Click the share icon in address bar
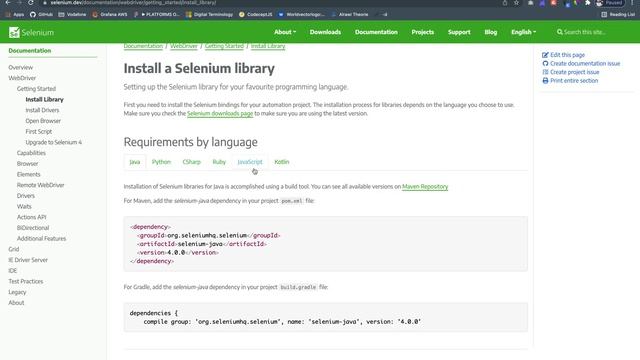The width and height of the screenshot is (640, 360). (x=505, y=2)
